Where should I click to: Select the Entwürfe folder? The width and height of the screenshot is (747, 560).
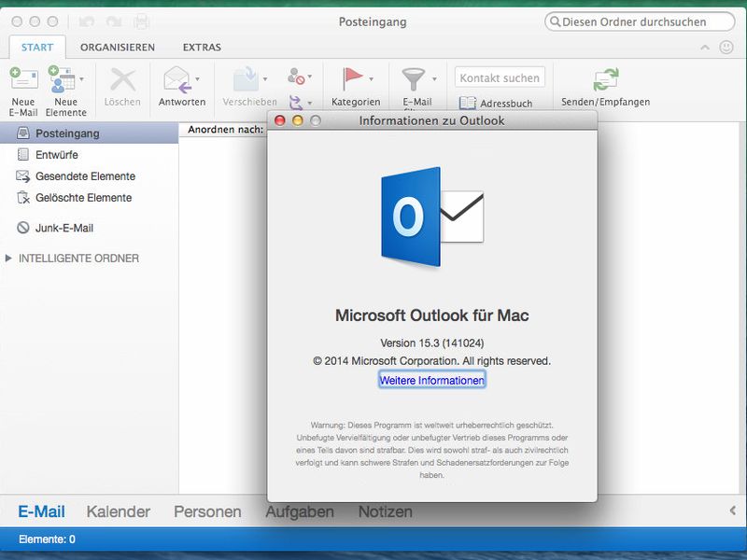click(x=89, y=155)
